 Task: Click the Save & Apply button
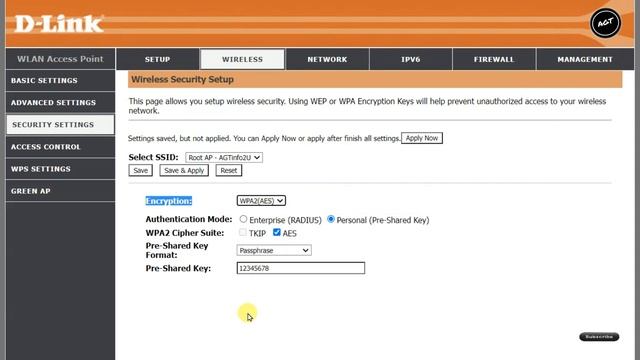[x=184, y=170]
